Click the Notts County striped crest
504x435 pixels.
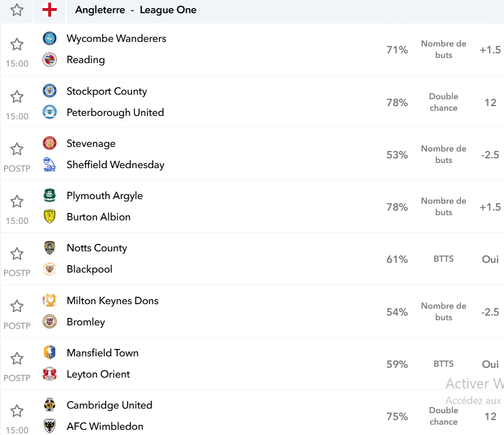click(x=49, y=248)
